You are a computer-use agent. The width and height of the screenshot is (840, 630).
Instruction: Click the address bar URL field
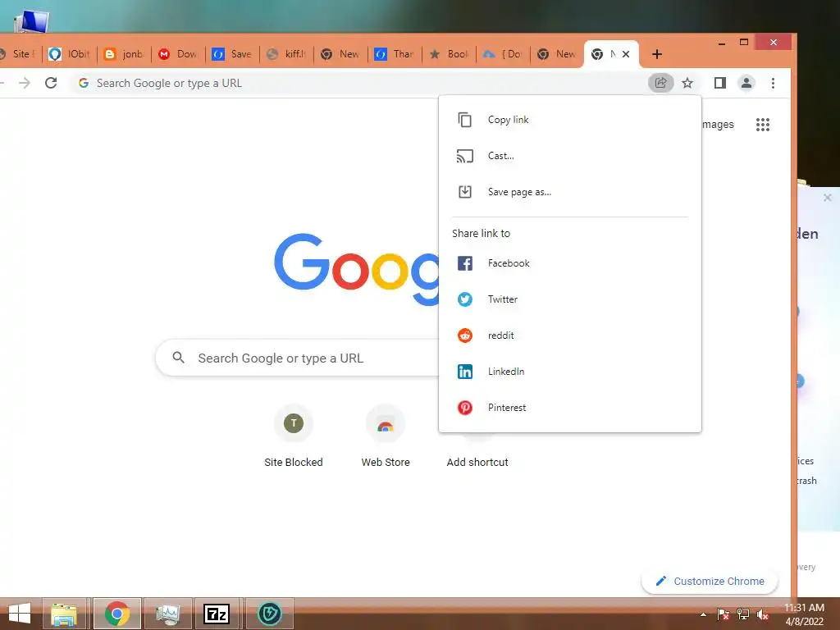click(x=358, y=83)
